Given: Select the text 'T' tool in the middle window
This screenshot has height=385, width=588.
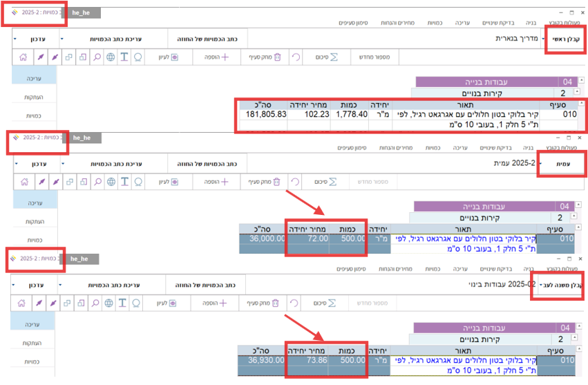Looking at the screenshot, I should click(124, 182).
